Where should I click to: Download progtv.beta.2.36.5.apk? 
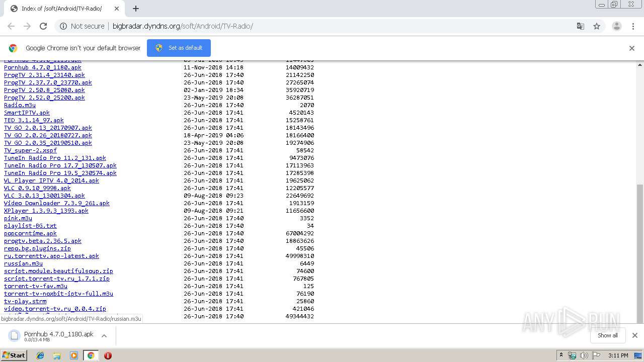click(x=43, y=241)
